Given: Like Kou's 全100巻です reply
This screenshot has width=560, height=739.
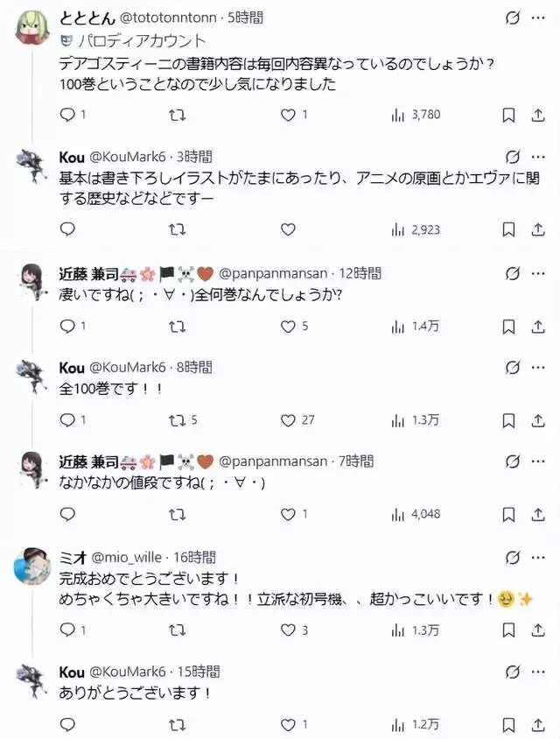Looking at the screenshot, I should tap(288, 420).
